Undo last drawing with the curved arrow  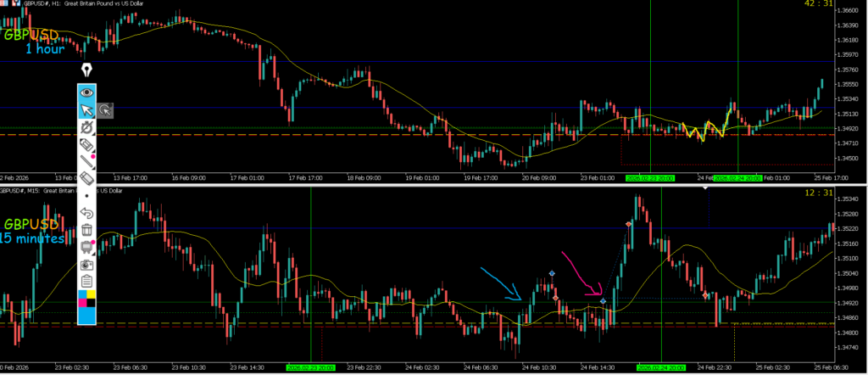click(86, 212)
